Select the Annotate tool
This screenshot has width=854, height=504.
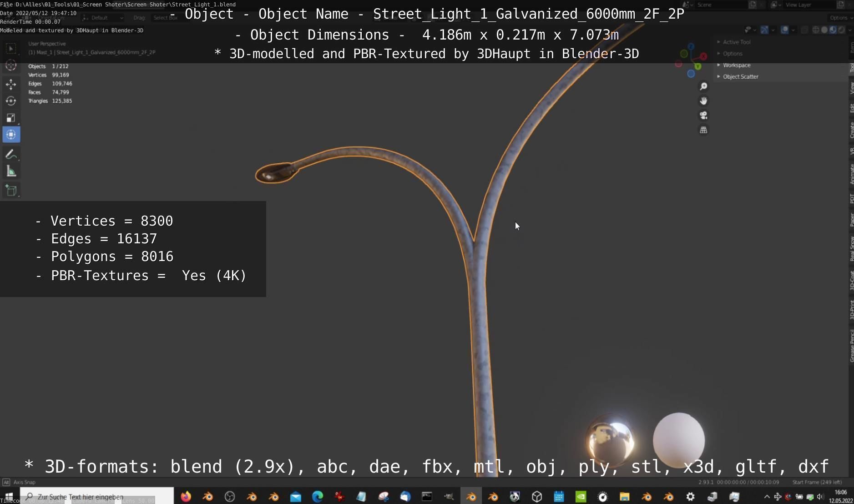(11, 154)
